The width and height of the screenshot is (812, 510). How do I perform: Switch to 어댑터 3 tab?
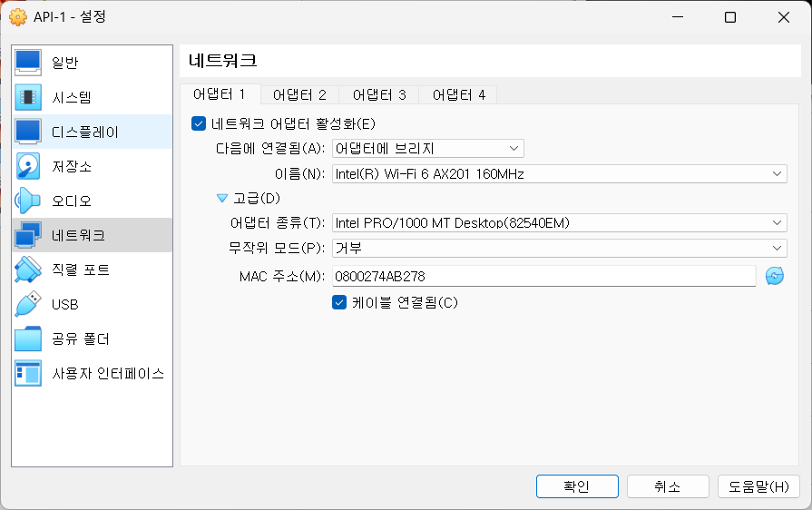click(379, 94)
